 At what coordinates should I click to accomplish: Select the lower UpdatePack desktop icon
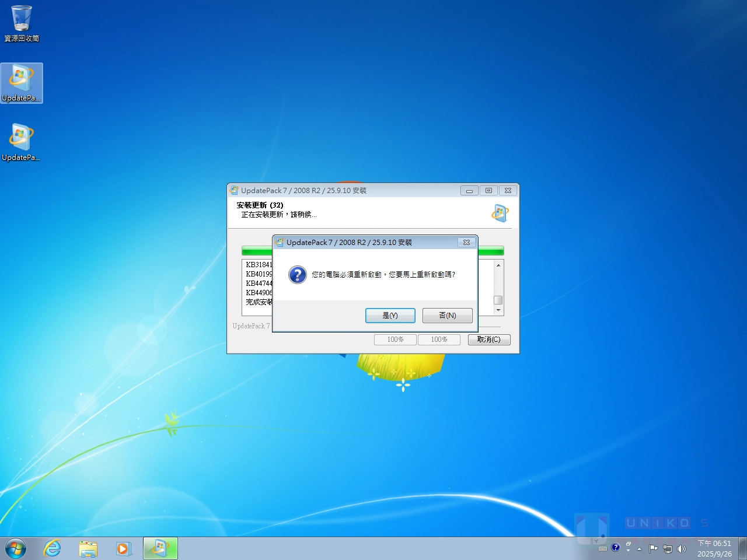tap(22, 142)
